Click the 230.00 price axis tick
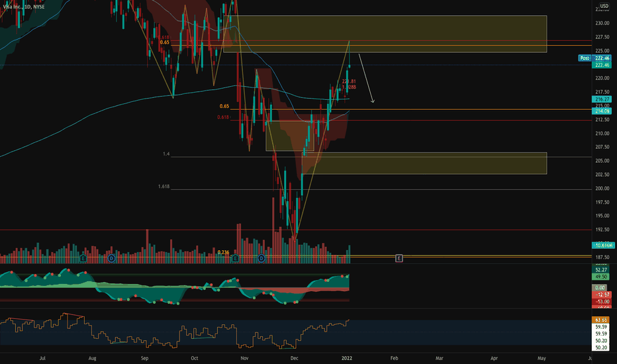 [602, 23]
